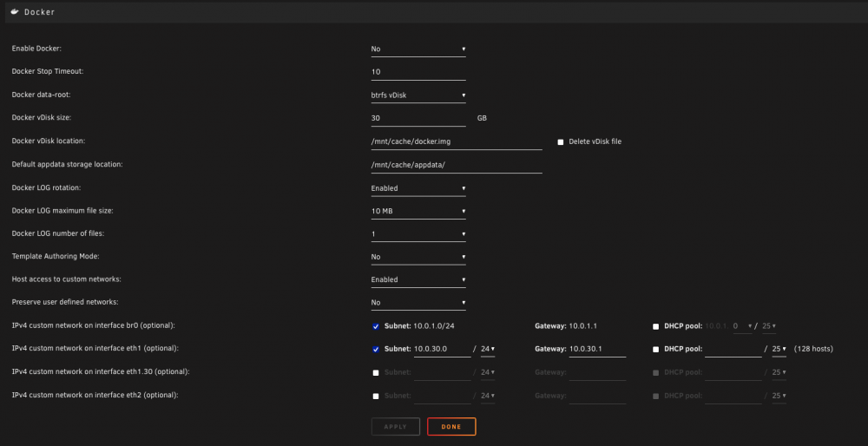Open the Docker LOG rotation dropdown

pos(418,188)
